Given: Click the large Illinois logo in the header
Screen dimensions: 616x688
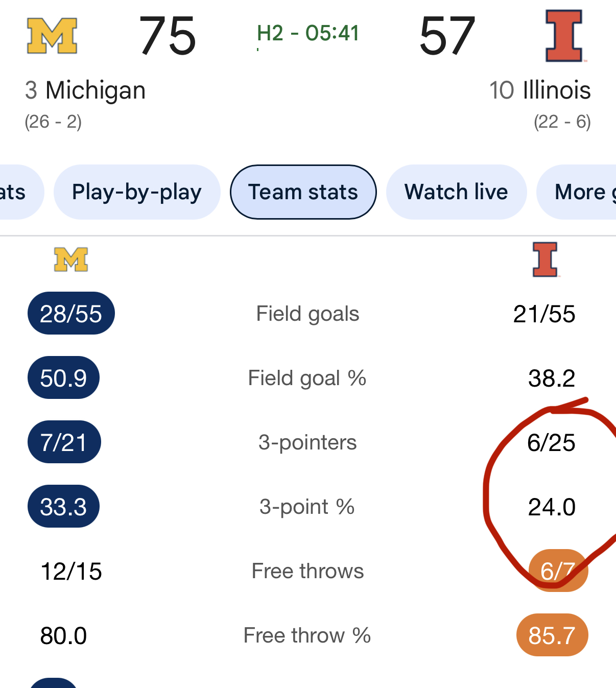Looking at the screenshot, I should tap(564, 36).
